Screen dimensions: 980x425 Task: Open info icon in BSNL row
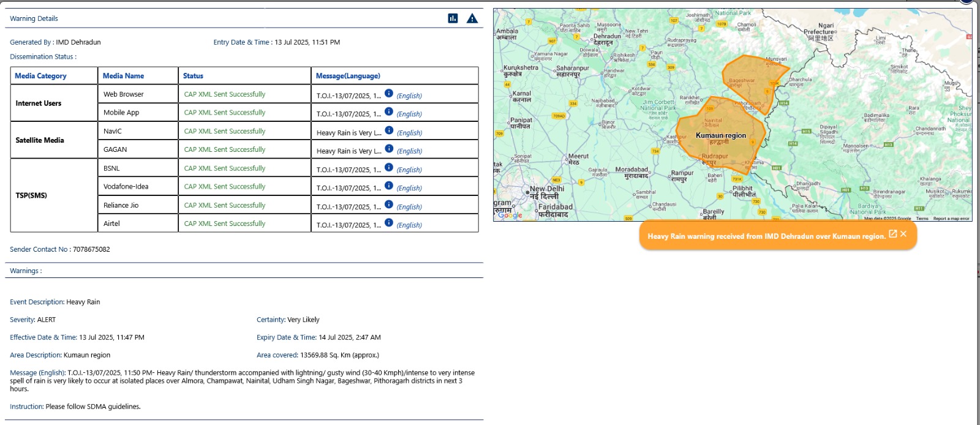pos(389,167)
